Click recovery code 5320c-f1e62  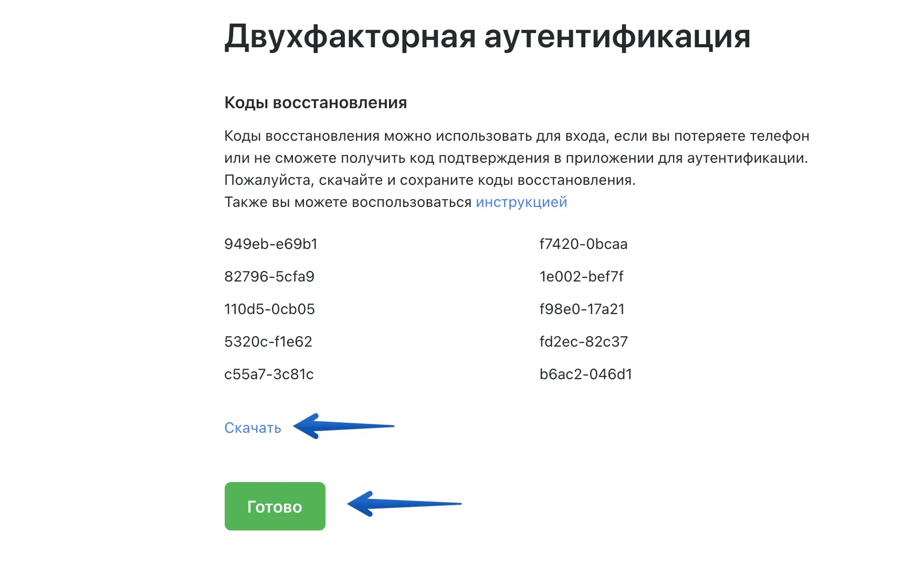point(268,342)
